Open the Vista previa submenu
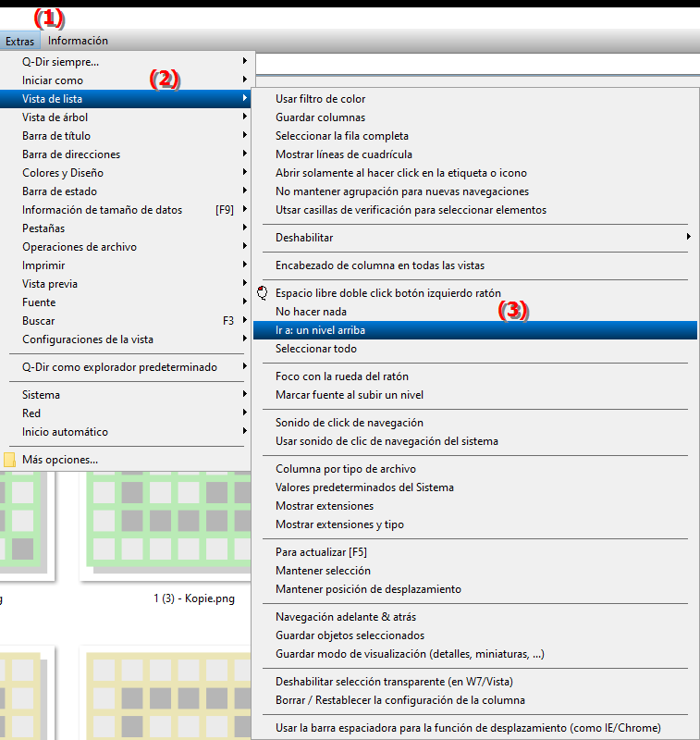 [x=127, y=284]
